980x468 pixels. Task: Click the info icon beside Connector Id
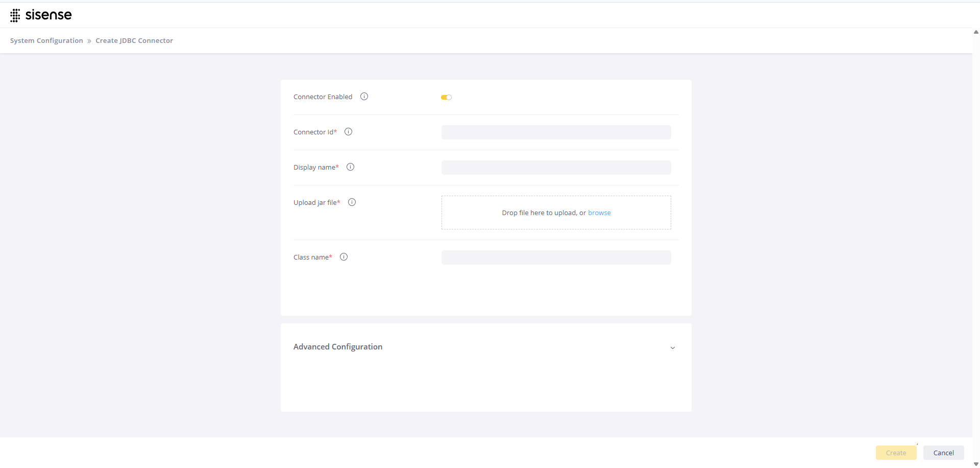[348, 132]
